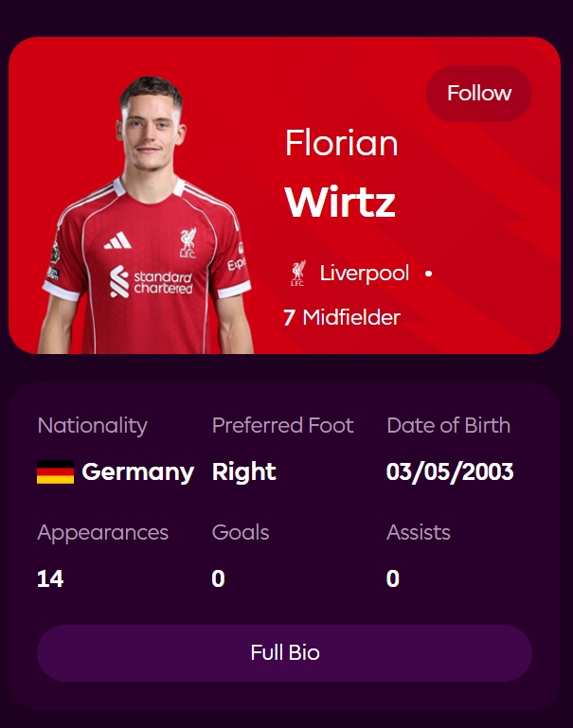The image size is (573, 728).
Task: Click the LFC badge on the shirt
Action: tap(187, 242)
